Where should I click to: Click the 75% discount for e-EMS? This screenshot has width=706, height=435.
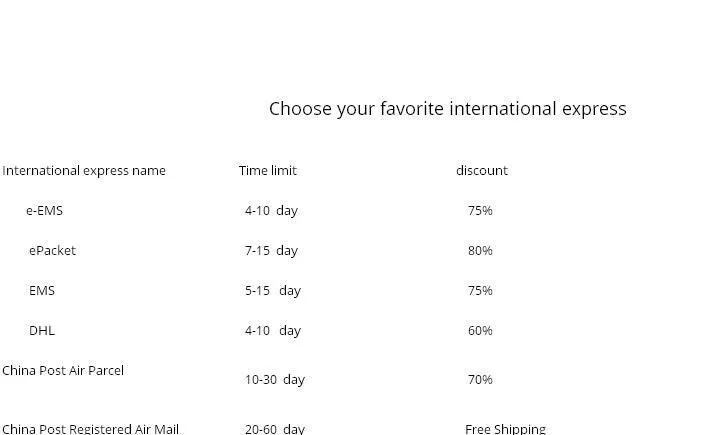pyautogui.click(x=480, y=211)
